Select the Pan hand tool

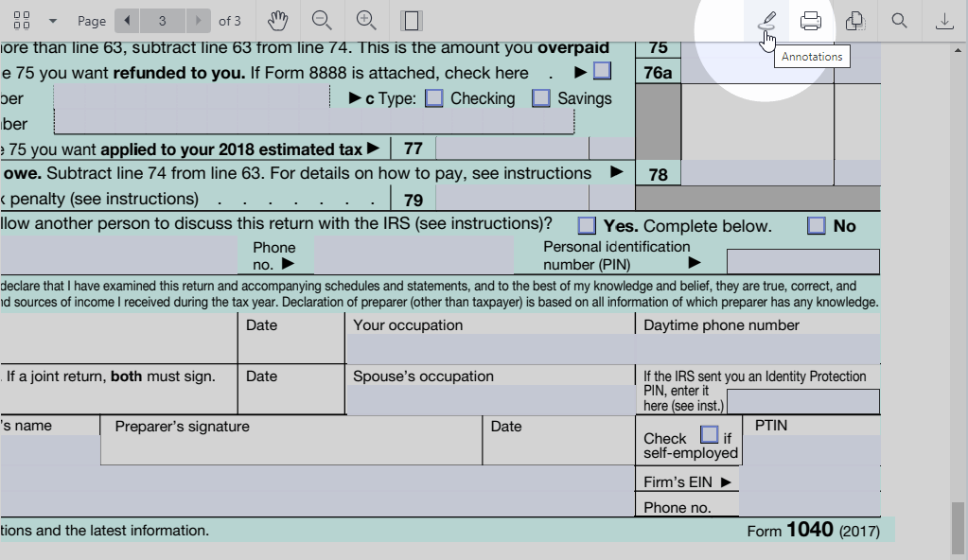pos(277,21)
